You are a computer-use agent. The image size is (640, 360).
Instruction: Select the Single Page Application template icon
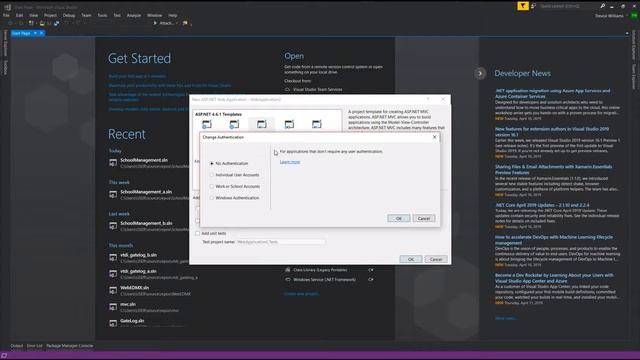click(317, 124)
